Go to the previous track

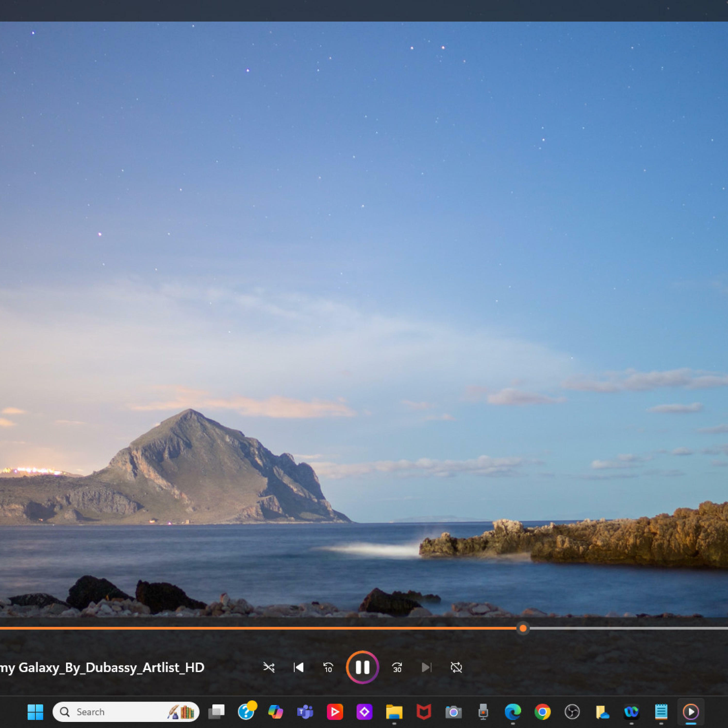[x=298, y=667]
